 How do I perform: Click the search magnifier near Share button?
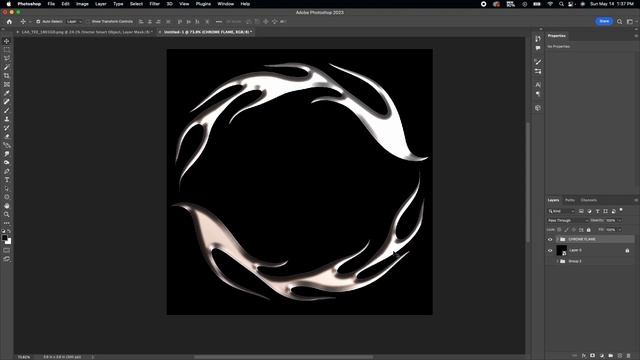619,22
